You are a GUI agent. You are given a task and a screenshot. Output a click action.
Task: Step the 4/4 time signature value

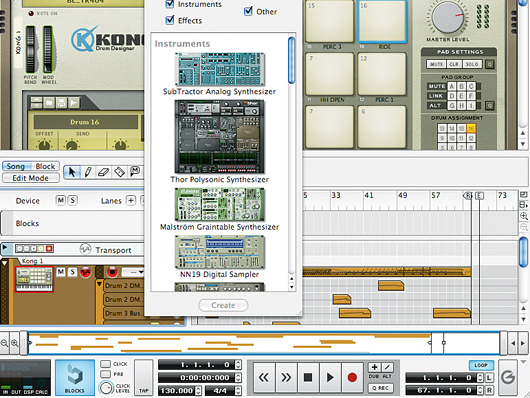(238, 391)
